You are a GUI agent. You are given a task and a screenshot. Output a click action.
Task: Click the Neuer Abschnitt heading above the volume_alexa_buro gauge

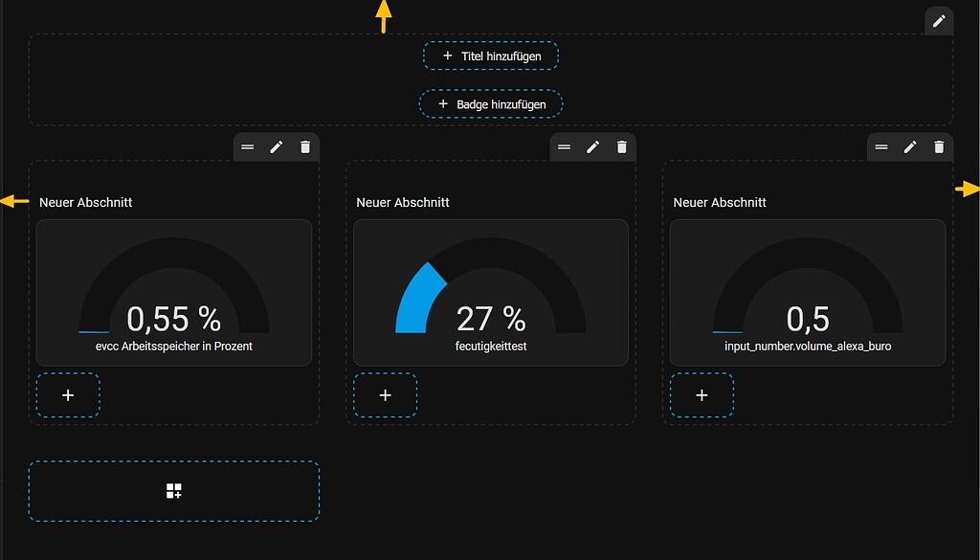point(720,203)
